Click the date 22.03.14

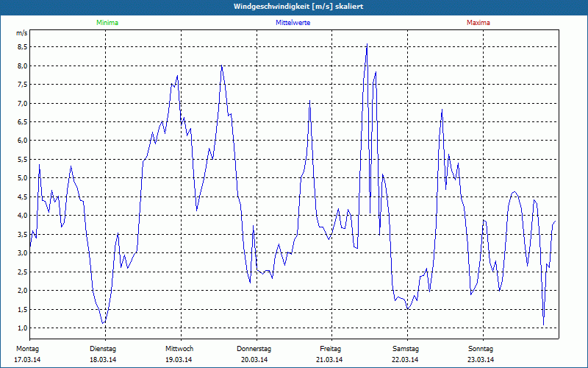405,360
